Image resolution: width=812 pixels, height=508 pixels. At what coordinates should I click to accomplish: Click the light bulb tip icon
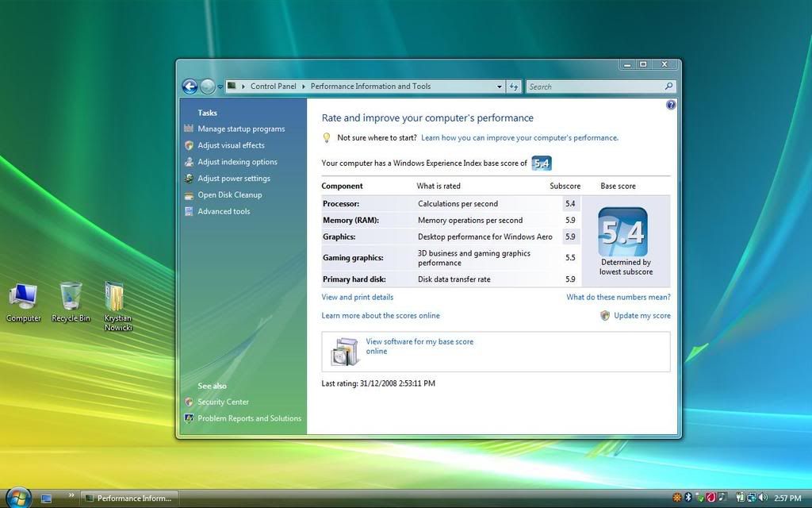pos(327,137)
